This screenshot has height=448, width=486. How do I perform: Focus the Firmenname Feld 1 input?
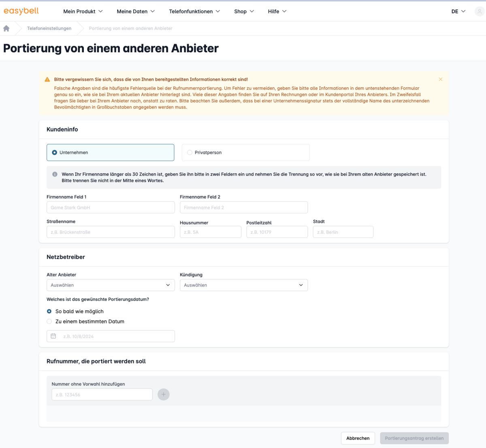[111, 208]
